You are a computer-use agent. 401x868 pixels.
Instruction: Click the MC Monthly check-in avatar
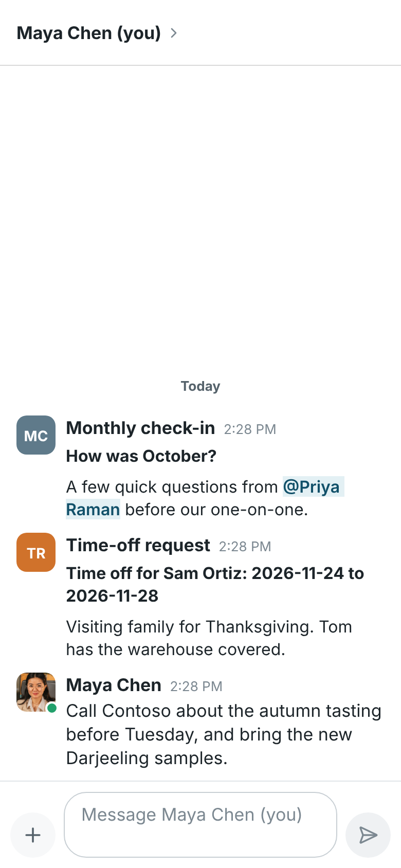(36, 435)
